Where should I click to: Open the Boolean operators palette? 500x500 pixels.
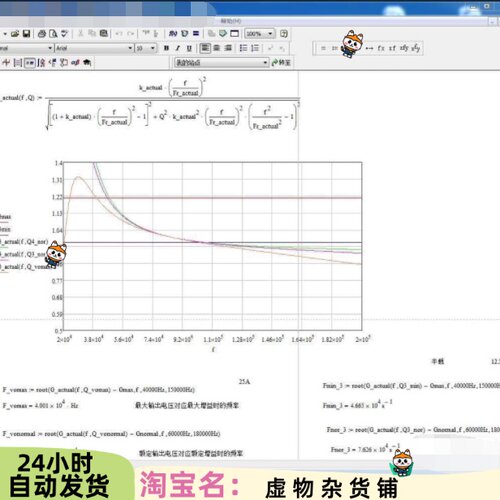(x=52, y=63)
